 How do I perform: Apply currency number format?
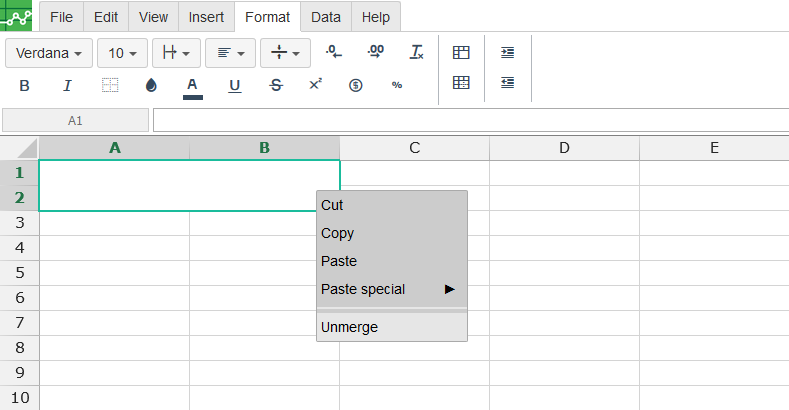click(355, 86)
